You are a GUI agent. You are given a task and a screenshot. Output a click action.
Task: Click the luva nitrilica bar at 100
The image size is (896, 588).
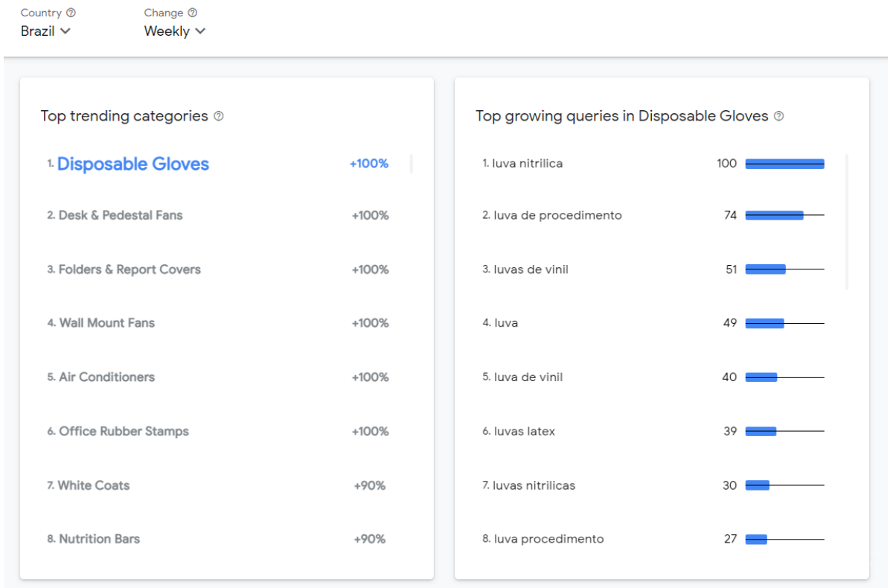coord(784,164)
